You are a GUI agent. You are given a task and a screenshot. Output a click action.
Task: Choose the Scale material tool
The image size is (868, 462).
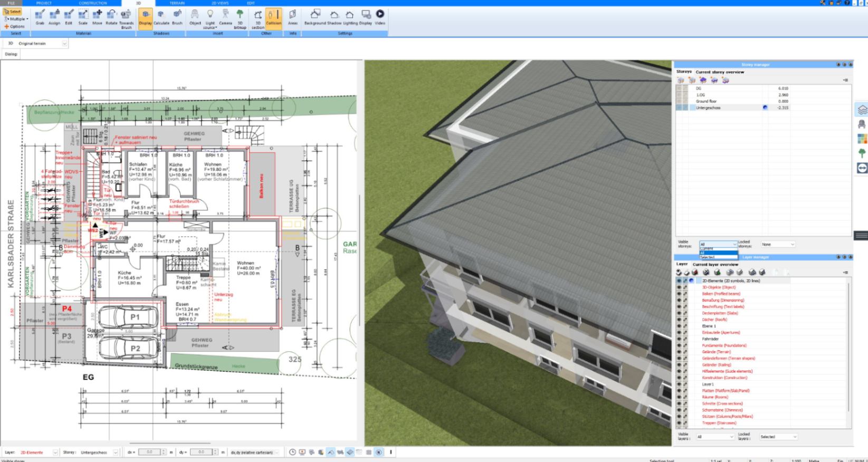point(83,17)
